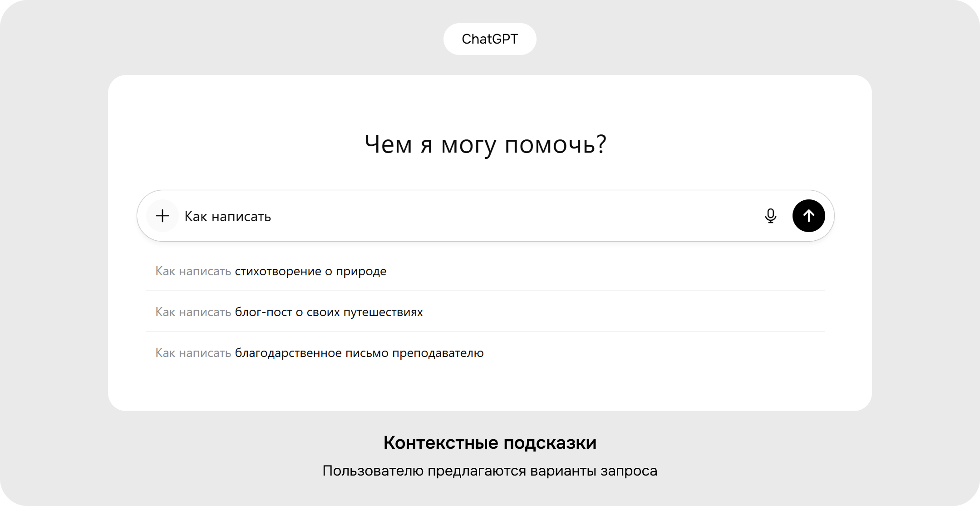Viewport: 980px width, 506px height.
Task: Tap the plus icon inside the prompt bar
Action: pyautogui.click(x=162, y=216)
